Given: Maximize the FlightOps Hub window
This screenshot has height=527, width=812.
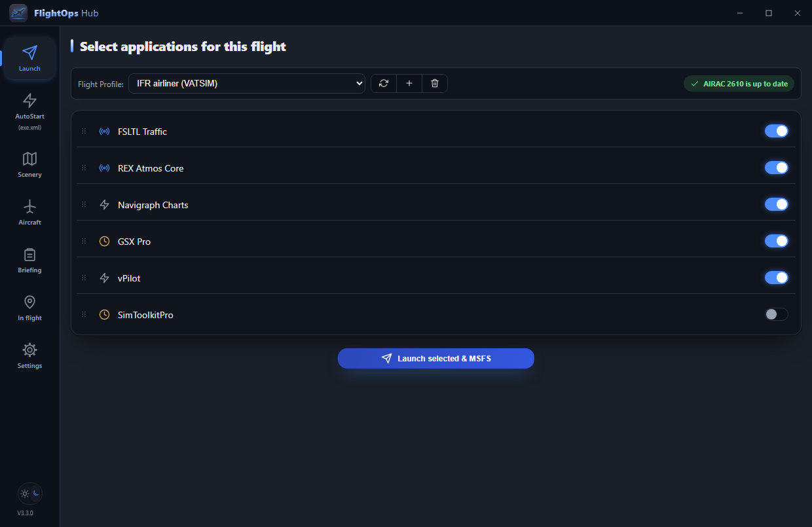Looking at the screenshot, I should [x=769, y=13].
